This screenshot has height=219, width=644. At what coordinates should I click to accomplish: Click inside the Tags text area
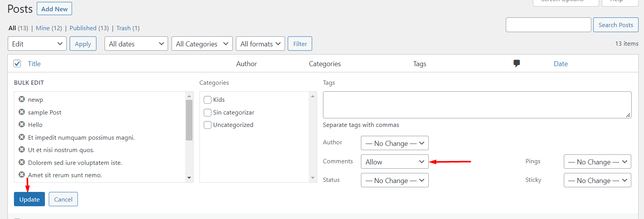click(x=477, y=105)
